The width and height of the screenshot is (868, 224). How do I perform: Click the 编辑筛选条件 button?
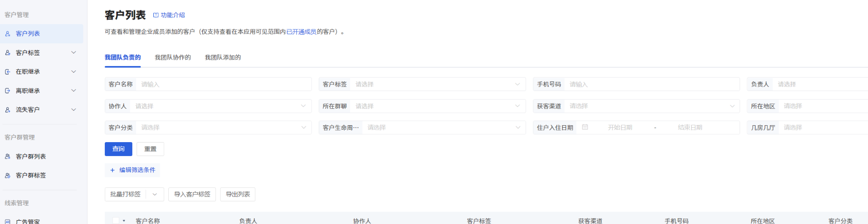[132, 170]
